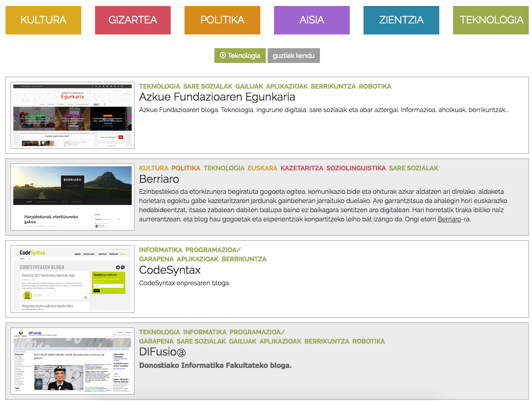Click the CodeSyntax site thumbnail
This screenshot has height=401, width=532.
click(x=73, y=279)
